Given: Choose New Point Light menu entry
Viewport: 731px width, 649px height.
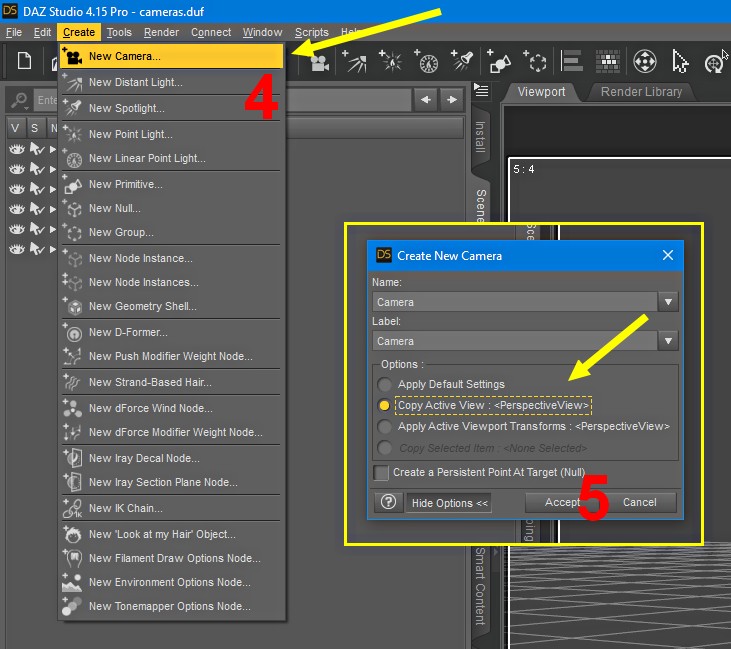Looking at the screenshot, I should point(172,134).
